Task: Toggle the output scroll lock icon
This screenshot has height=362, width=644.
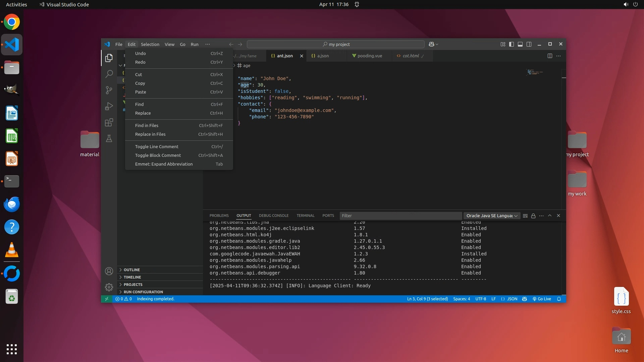Action: (x=533, y=216)
